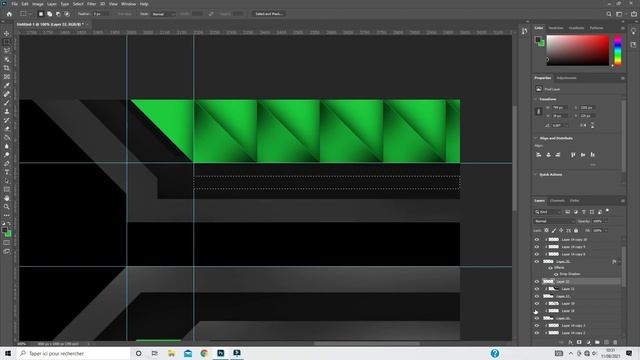Screen dimensions: 640x360
Task: Hide Layer 19 copy 8
Action: 537,254
